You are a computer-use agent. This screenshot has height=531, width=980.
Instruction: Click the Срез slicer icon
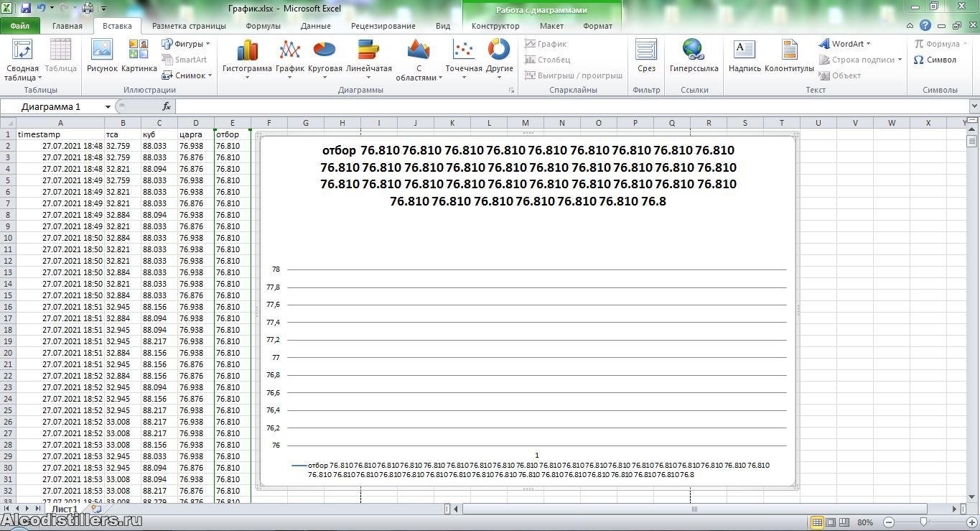click(646, 56)
